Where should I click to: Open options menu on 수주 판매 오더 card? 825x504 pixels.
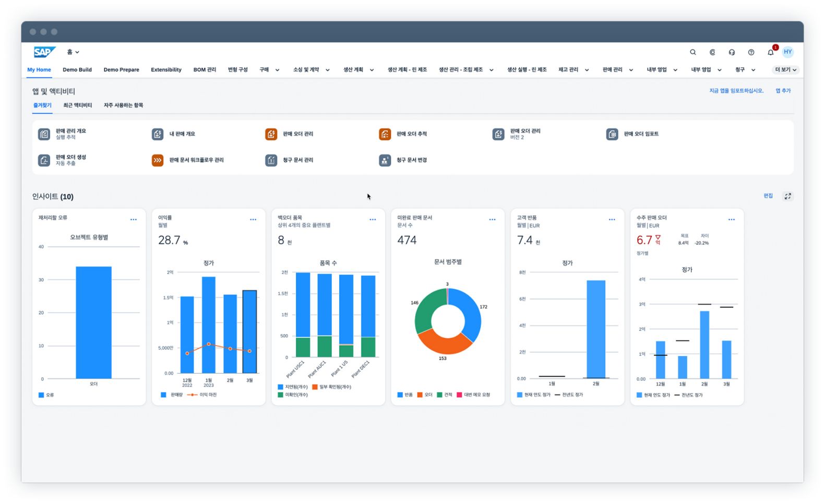[732, 220]
